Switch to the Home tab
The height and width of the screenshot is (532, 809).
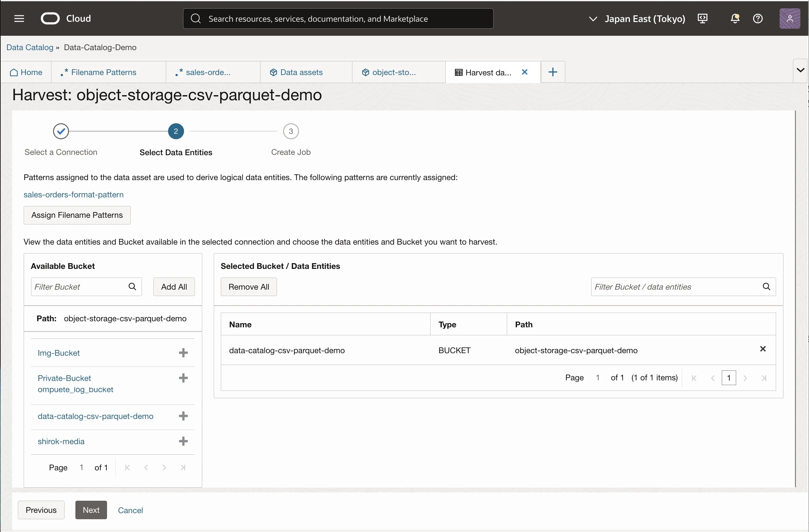(x=26, y=72)
